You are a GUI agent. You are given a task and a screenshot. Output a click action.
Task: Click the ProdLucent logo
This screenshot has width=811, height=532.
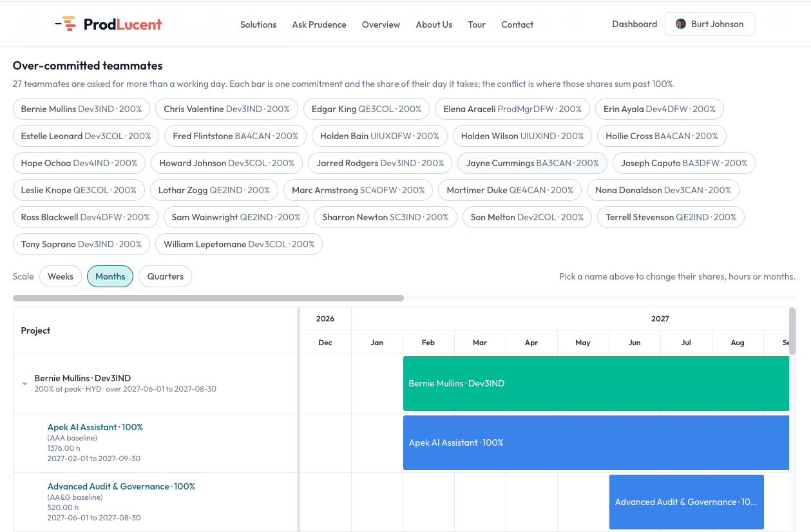coord(108,24)
